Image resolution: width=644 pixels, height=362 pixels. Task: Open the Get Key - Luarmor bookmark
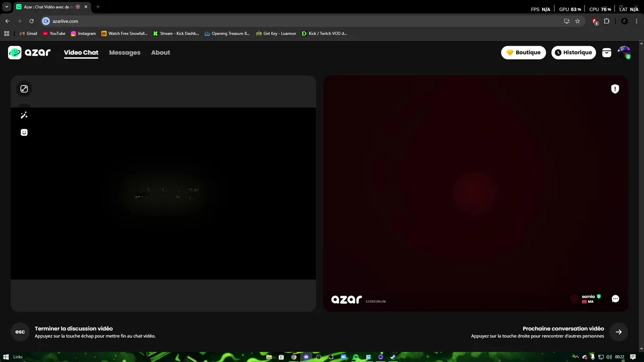click(x=276, y=33)
